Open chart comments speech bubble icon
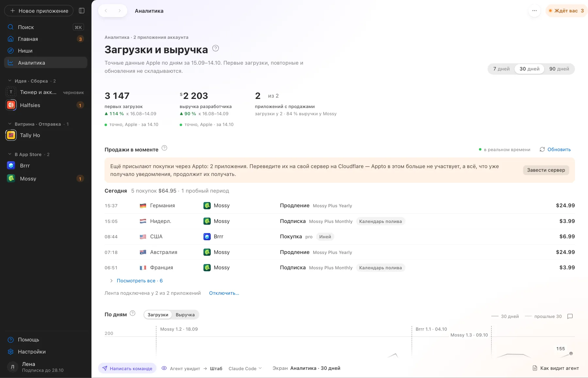Screen dimensions: 588x378 coord(570,316)
